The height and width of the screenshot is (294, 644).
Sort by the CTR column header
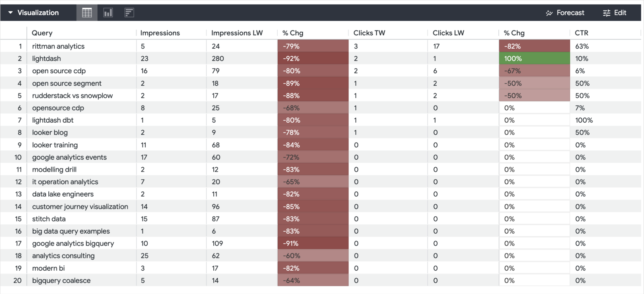pos(581,33)
